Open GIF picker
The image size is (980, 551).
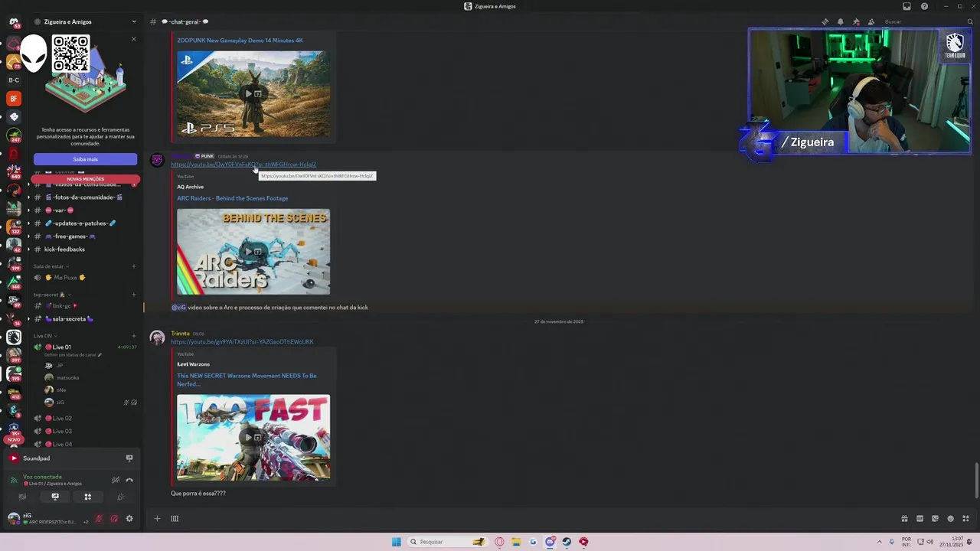(x=920, y=519)
